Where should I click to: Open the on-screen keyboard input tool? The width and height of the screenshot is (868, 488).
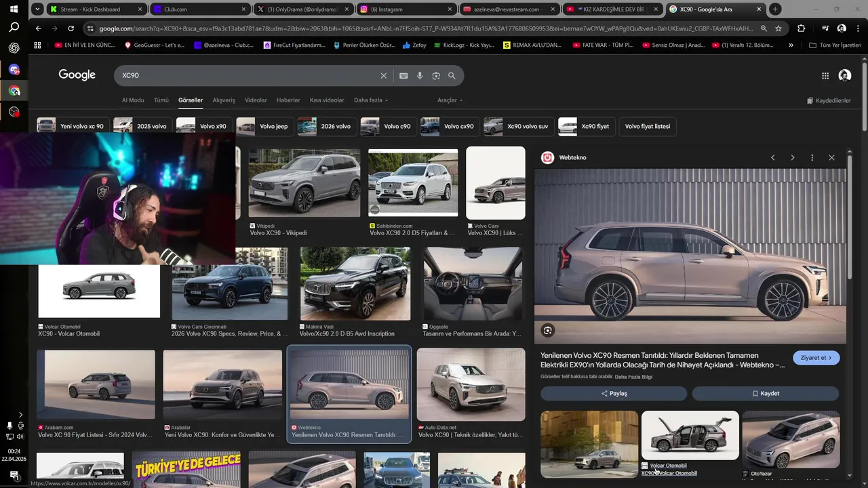[x=403, y=76]
